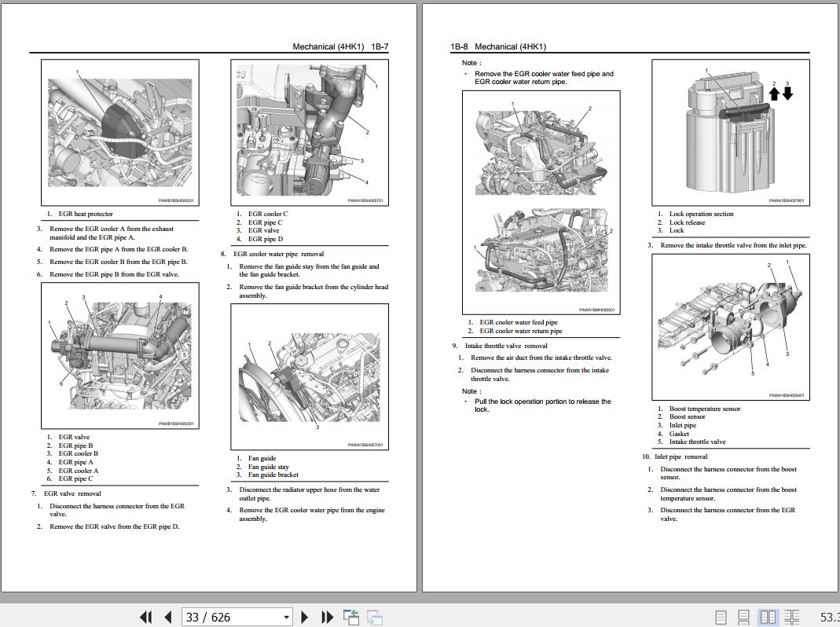840x627 pixels.
Task: Click the heading 'Intake throttle valve removal'
Action: point(506,346)
